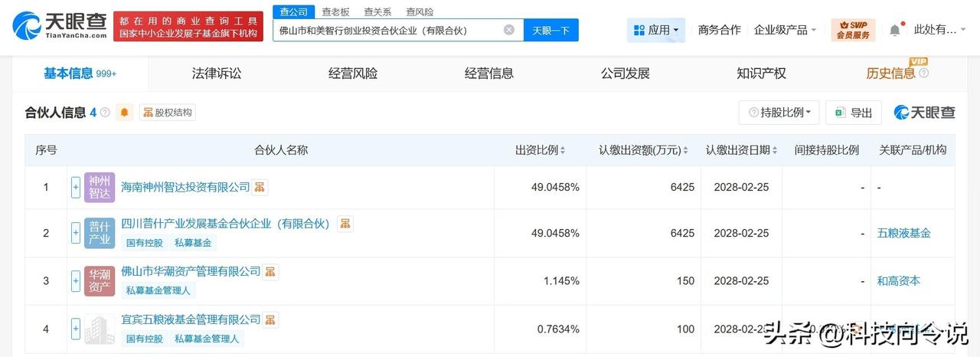980x357 pixels.
Task: Sort by 认缴出资日期 column arrows
Action: click(776, 150)
